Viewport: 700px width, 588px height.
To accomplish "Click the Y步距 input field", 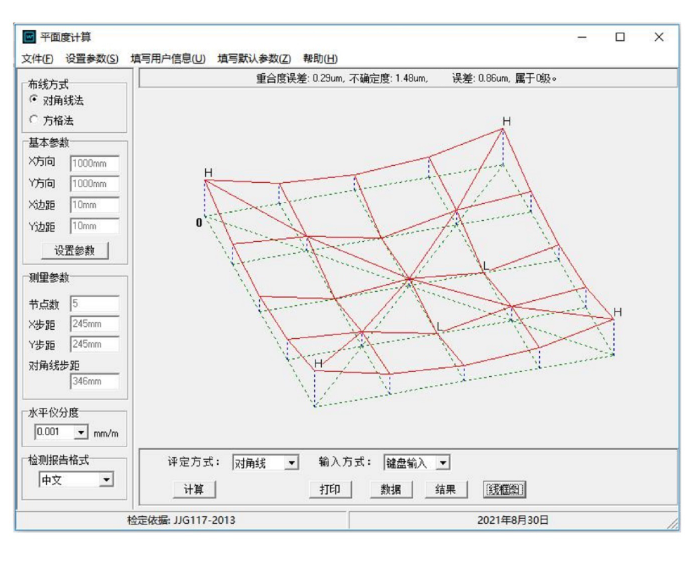I will [x=95, y=344].
